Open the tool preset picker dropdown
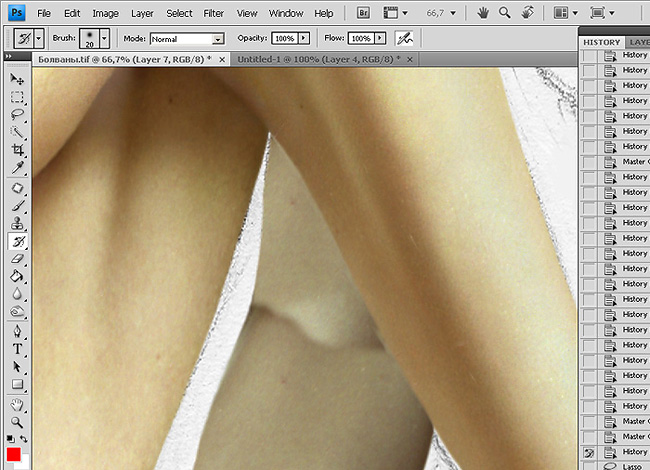 39,39
